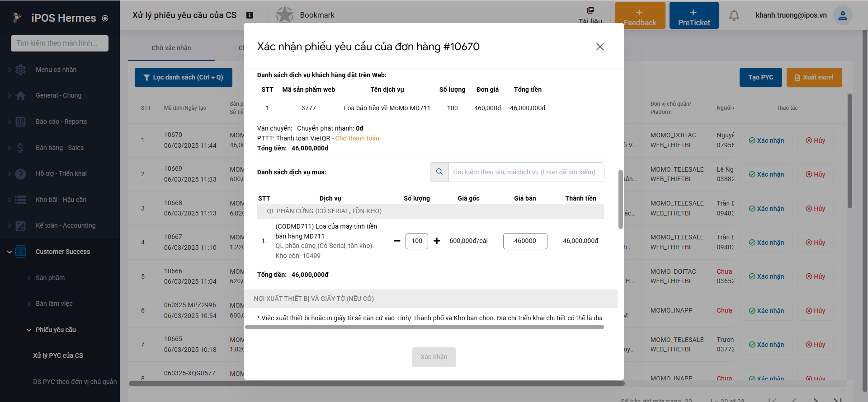This screenshot has height=402, width=868.
Task: Click Hủy for order 10670 row
Action: (x=815, y=140)
